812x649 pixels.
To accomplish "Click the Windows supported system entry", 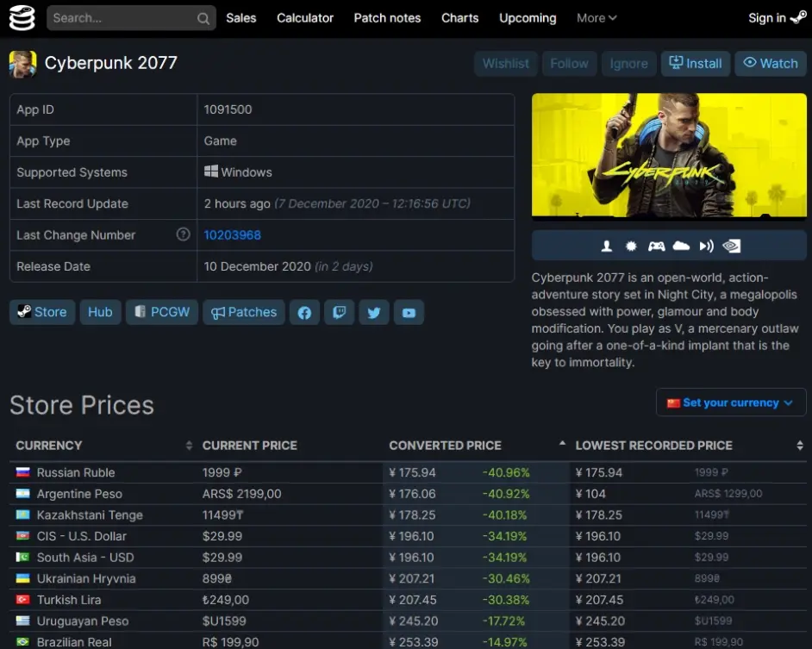I will (238, 172).
